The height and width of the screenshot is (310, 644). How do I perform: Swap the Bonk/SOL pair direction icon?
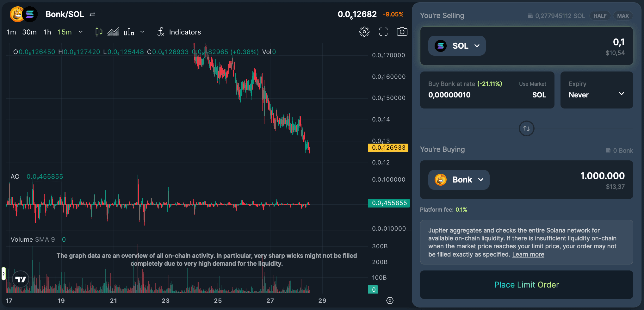92,14
